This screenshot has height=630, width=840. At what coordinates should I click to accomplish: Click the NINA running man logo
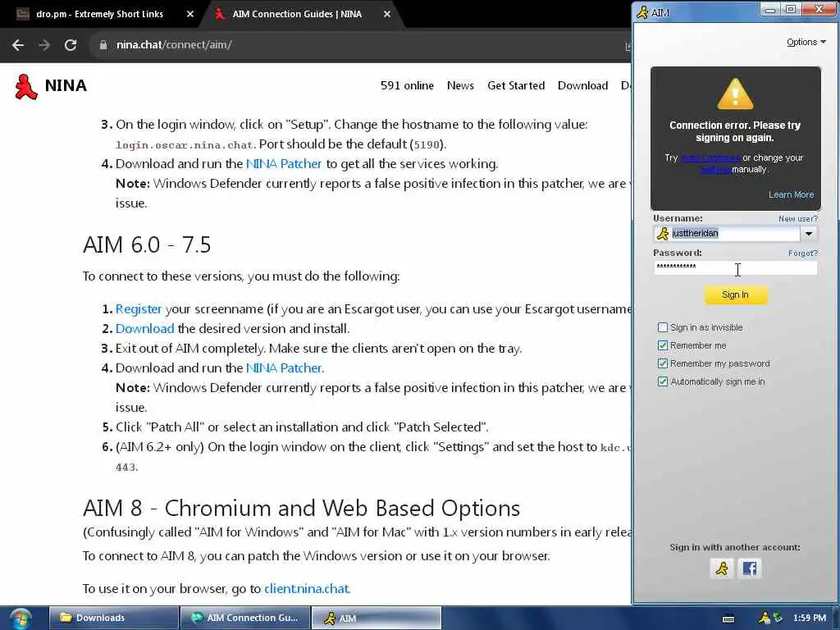25,86
